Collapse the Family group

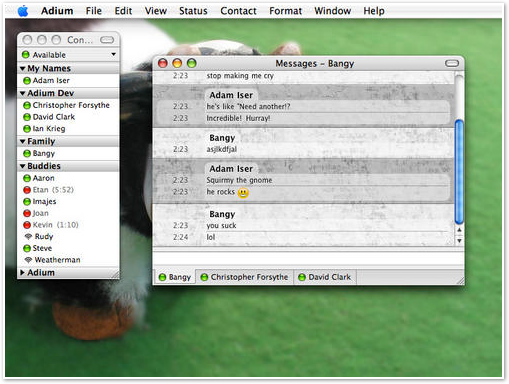click(23, 141)
